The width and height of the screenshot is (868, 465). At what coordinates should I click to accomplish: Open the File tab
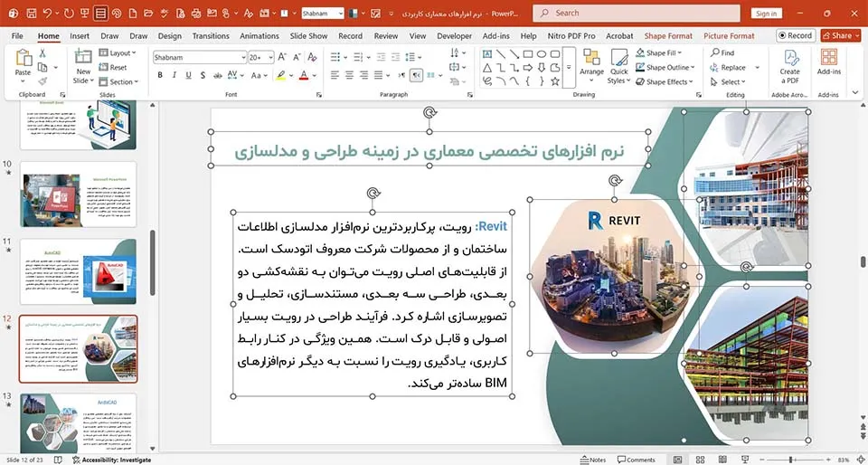pyautogui.click(x=17, y=36)
